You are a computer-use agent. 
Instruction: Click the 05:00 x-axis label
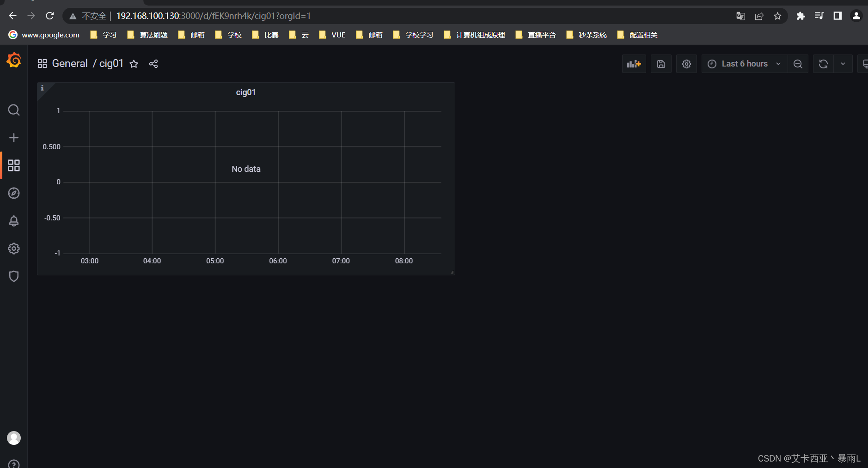coord(215,261)
